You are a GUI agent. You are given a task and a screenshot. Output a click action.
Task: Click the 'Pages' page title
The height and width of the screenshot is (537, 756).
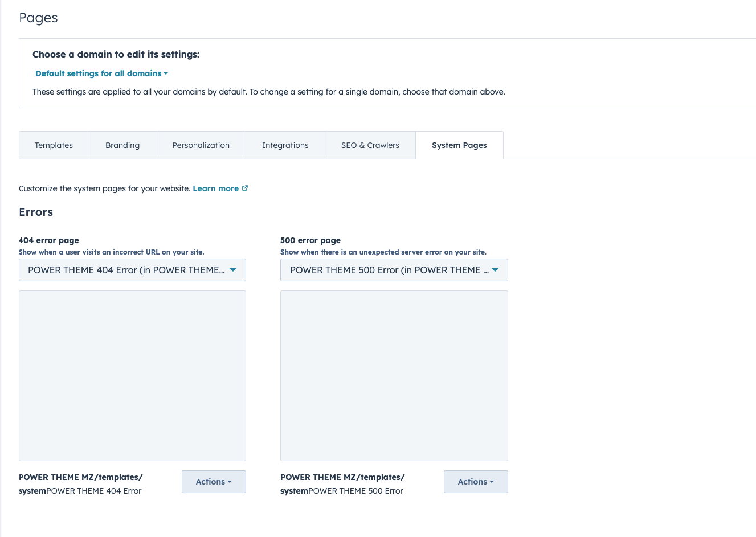click(x=38, y=18)
